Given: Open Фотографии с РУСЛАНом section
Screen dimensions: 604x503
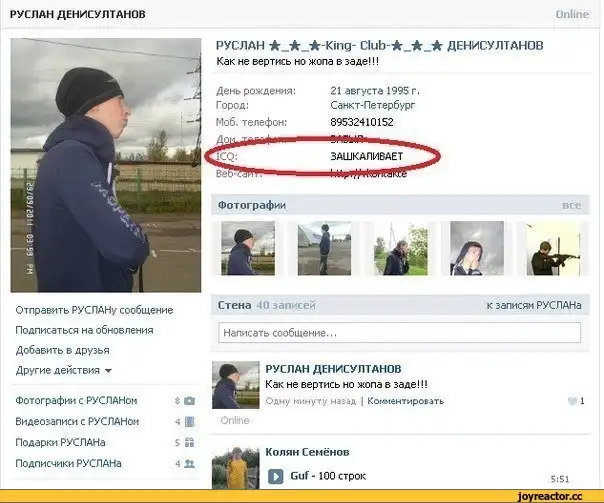Looking at the screenshot, I should 76,401.
